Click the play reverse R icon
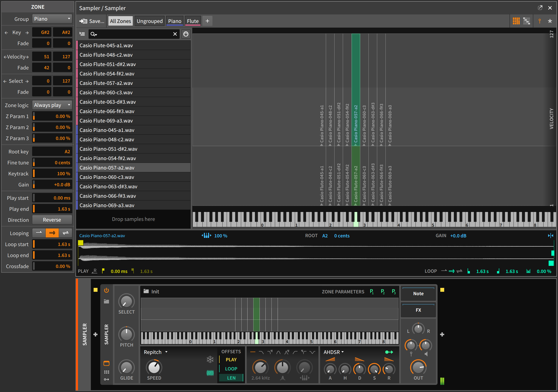558x392 pixels. [94, 271]
